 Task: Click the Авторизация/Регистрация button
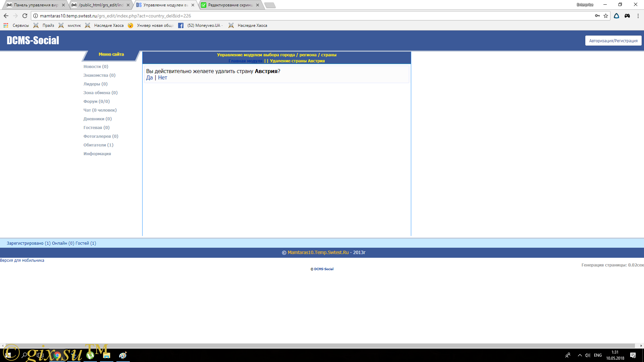[x=613, y=41]
